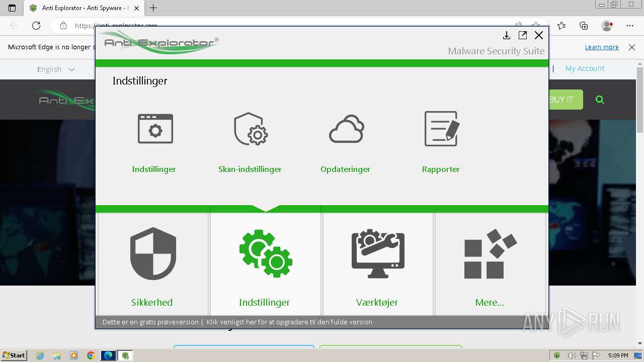Open Learn more link in Edge notification
The image size is (644, 362).
[602, 47]
